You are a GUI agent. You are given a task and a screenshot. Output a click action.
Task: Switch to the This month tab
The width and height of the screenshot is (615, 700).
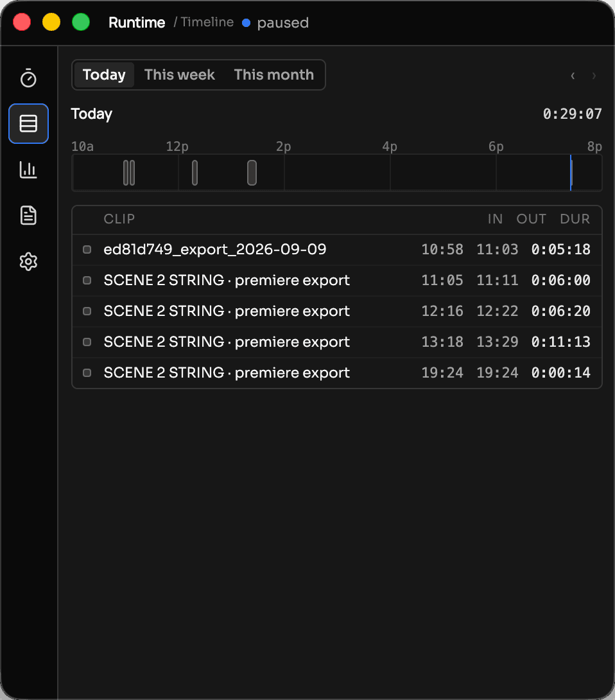(274, 74)
